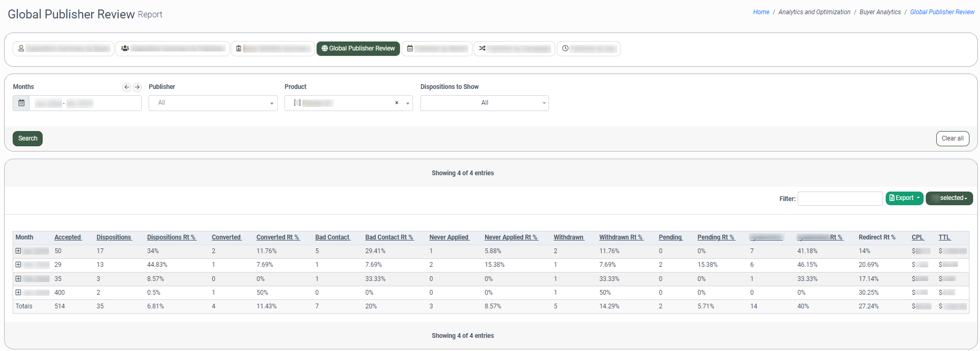The width and height of the screenshot is (980, 351).
Task: Open the Dispositions to Show dropdown
Action: coord(484,103)
